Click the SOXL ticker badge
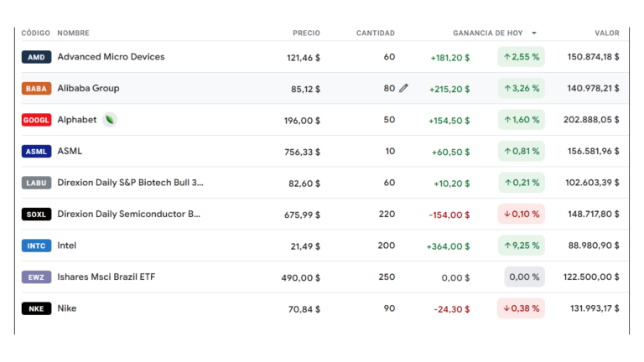644x362 pixels. (x=36, y=215)
